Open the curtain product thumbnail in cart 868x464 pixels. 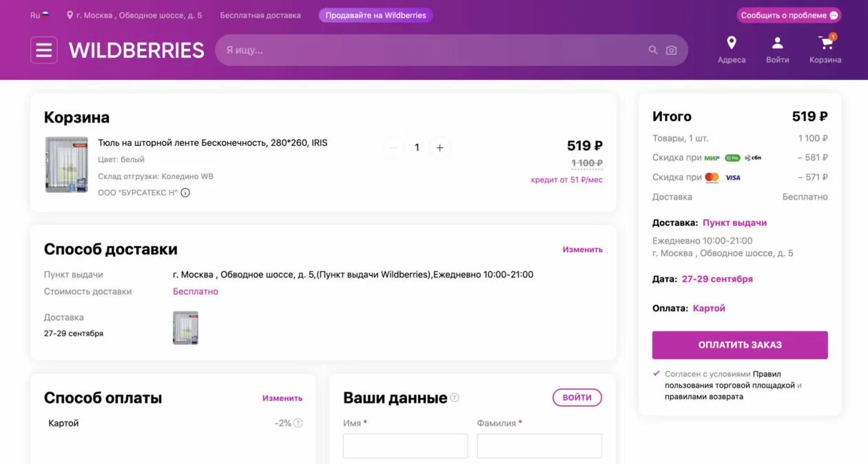[x=66, y=164]
